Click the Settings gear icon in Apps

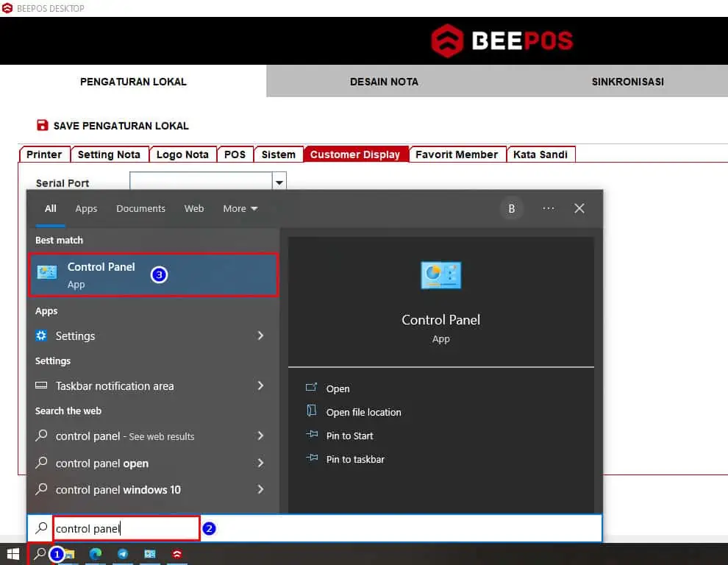pyautogui.click(x=41, y=335)
